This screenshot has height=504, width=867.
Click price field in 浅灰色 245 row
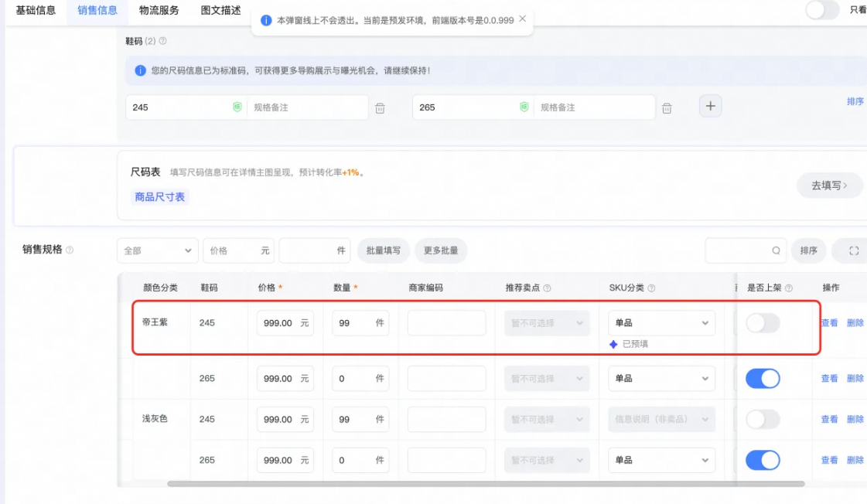[x=285, y=420]
